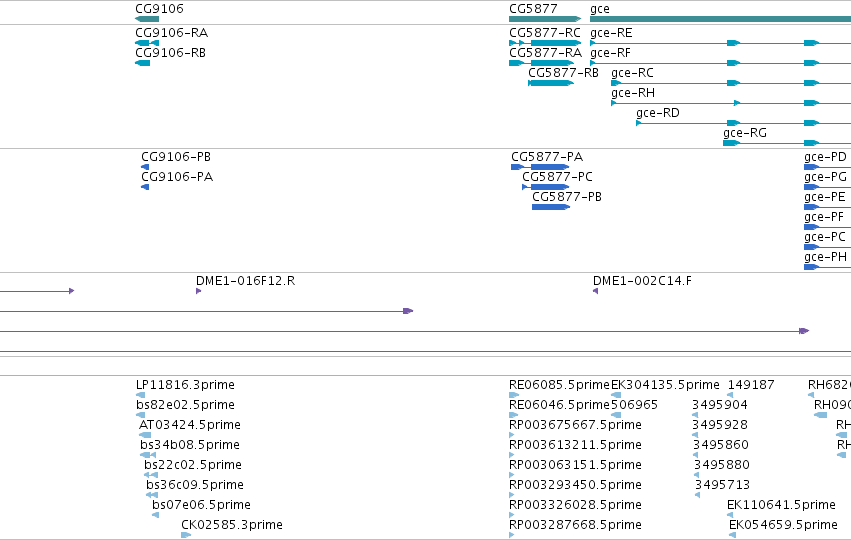The height and width of the screenshot is (540, 851).
Task: Select EST RP003675667.5prime
Action: 511,435
